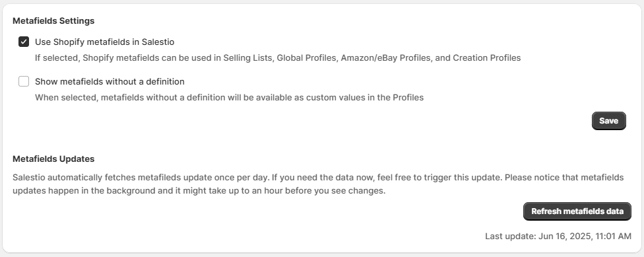This screenshot has width=644, height=257.
Task: Enable Show metafields without a definition checkbox
Action: coord(24,81)
